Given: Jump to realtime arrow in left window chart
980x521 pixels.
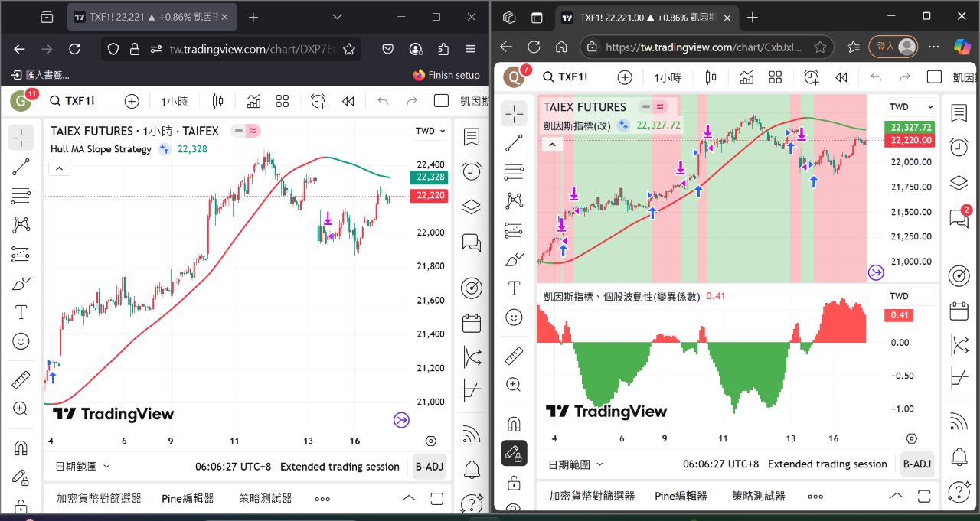Looking at the screenshot, I should 402,419.
